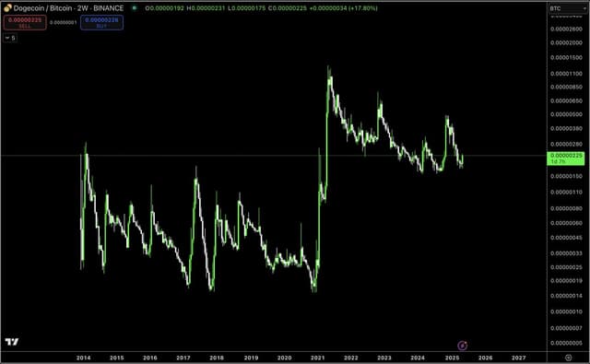Collapse the indicators legend showing 5

[x=10, y=38]
